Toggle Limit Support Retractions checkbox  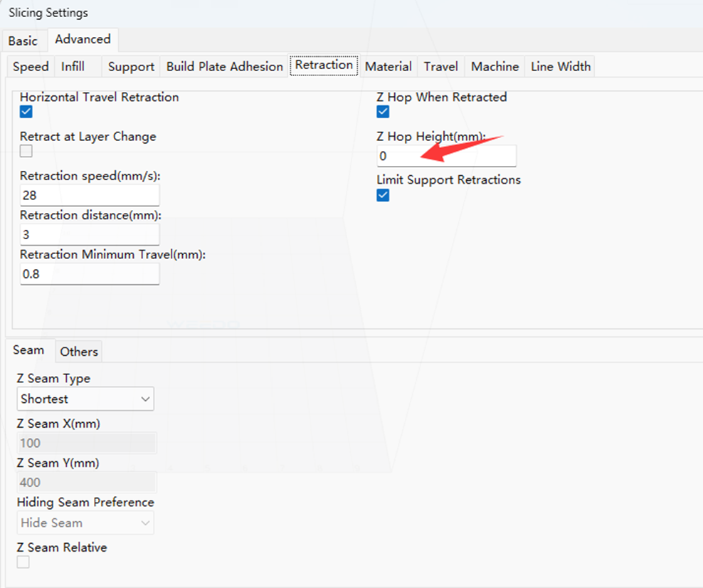coord(383,195)
